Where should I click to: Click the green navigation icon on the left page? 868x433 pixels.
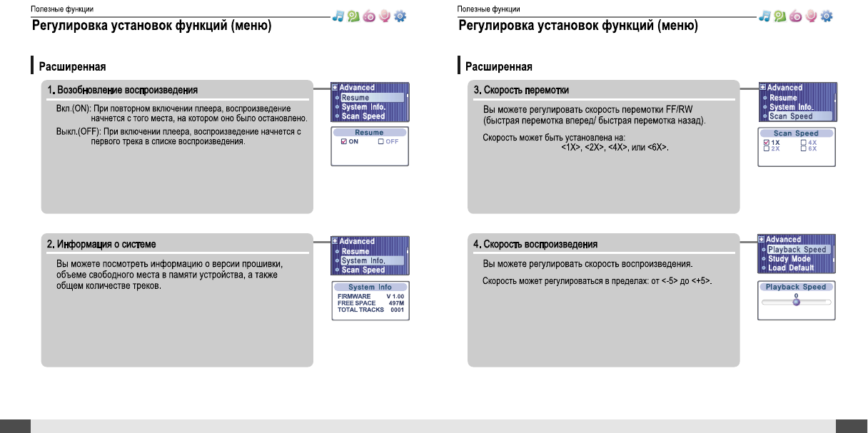coord(354,16)
